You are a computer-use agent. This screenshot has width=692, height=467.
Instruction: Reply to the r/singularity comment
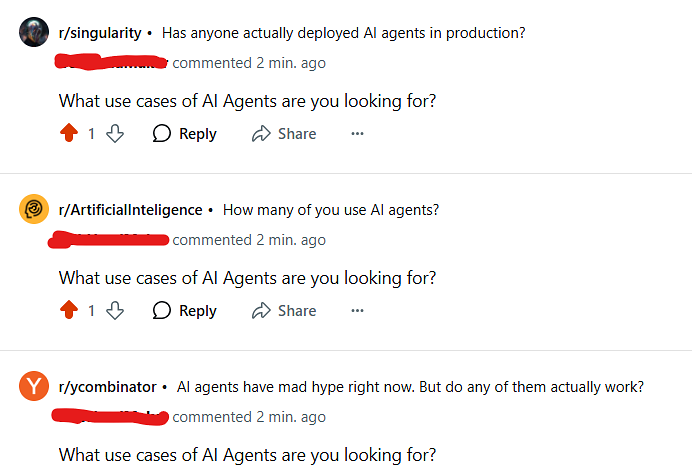click(x=185, y=134)
